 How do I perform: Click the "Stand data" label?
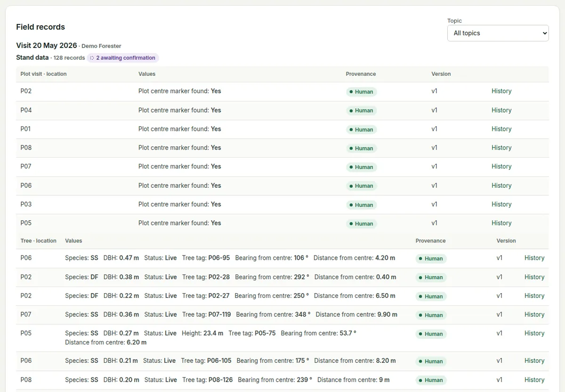tap(32, 57)
